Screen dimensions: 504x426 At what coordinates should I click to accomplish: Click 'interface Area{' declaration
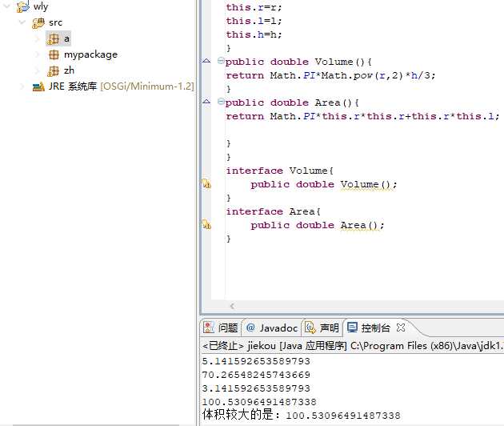pos(274,211)
